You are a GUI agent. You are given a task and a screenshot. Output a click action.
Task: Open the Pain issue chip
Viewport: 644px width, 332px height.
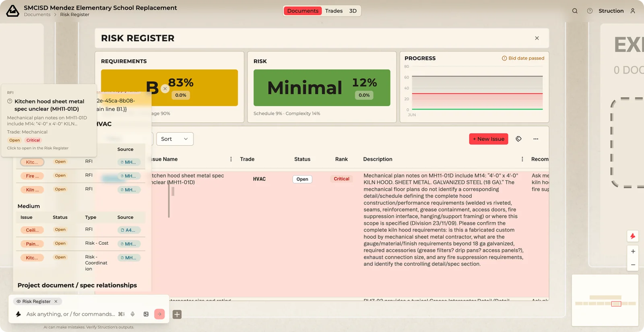(32, 244)
